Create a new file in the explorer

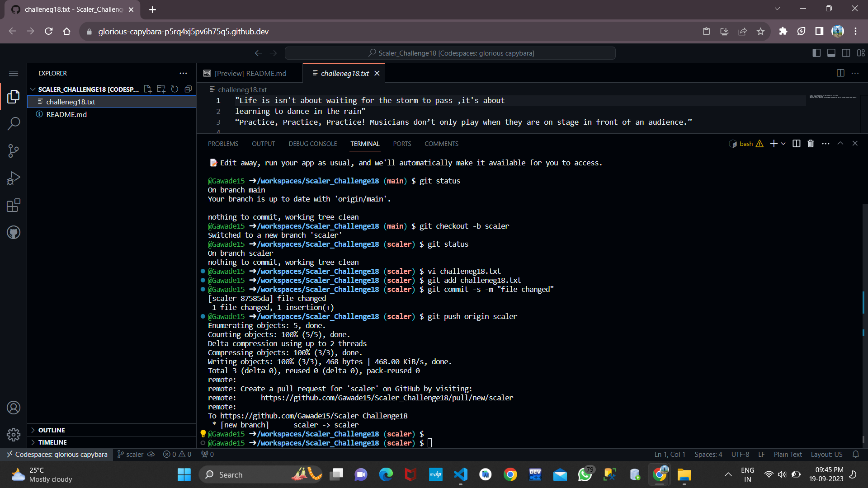[x=147, y=89]
